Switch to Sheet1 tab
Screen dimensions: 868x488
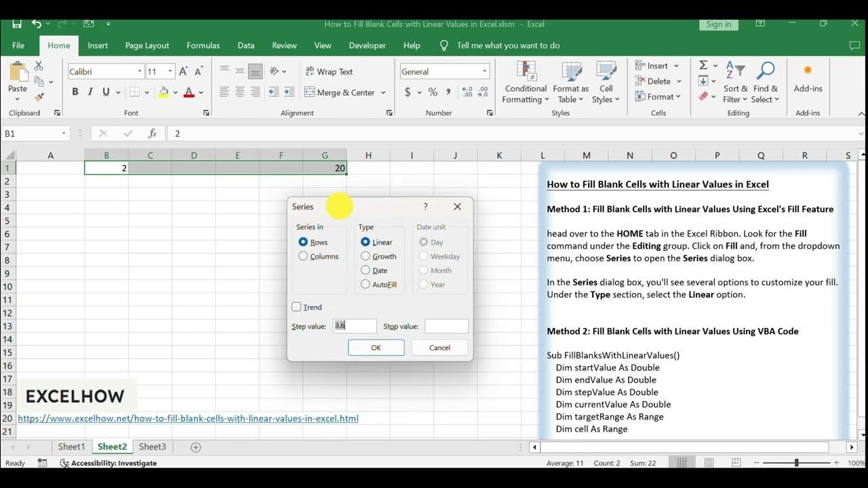point(71,447)
